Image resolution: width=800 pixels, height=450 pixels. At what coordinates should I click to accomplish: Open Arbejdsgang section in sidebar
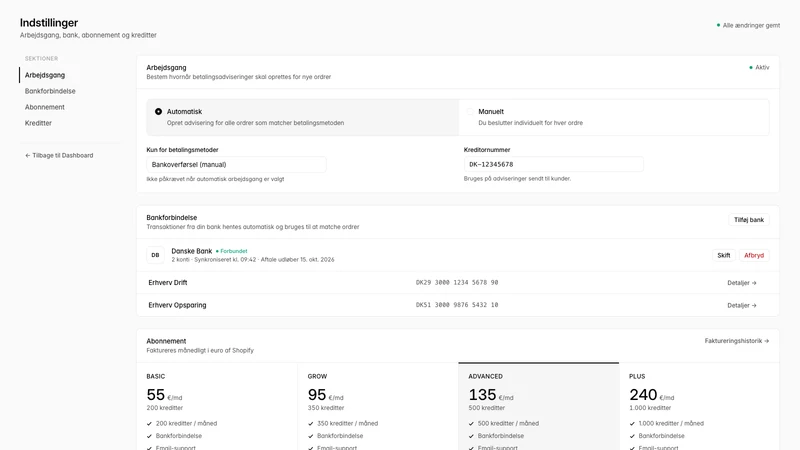45,75
